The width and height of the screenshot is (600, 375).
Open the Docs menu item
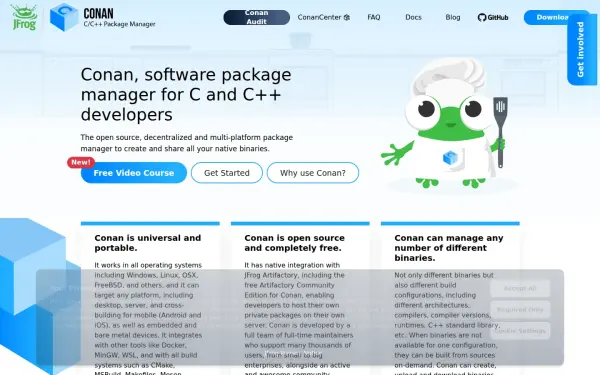pos(413,17)
